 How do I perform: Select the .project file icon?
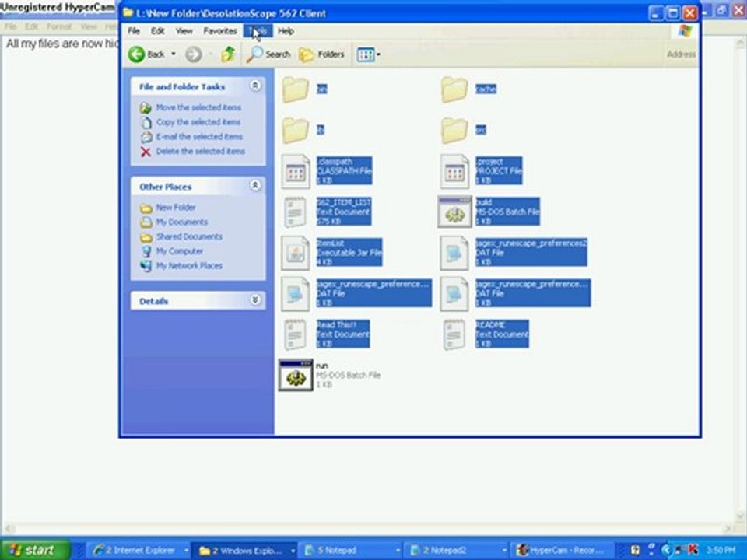pos(454,171)
